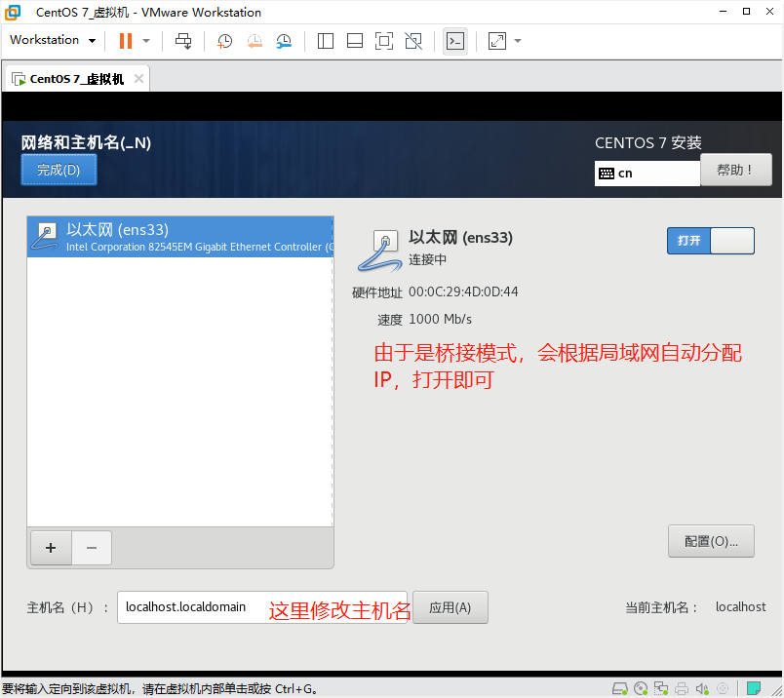Remove the selected network device with minus

(x=92, y=548)
